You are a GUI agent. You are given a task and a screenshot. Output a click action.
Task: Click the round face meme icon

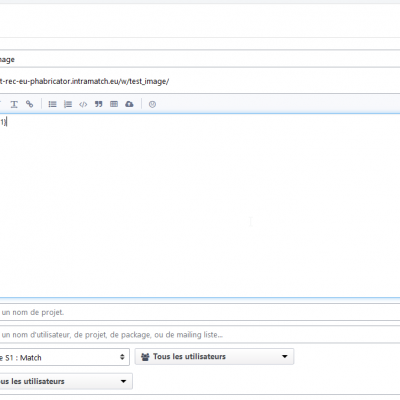(152, 104)
